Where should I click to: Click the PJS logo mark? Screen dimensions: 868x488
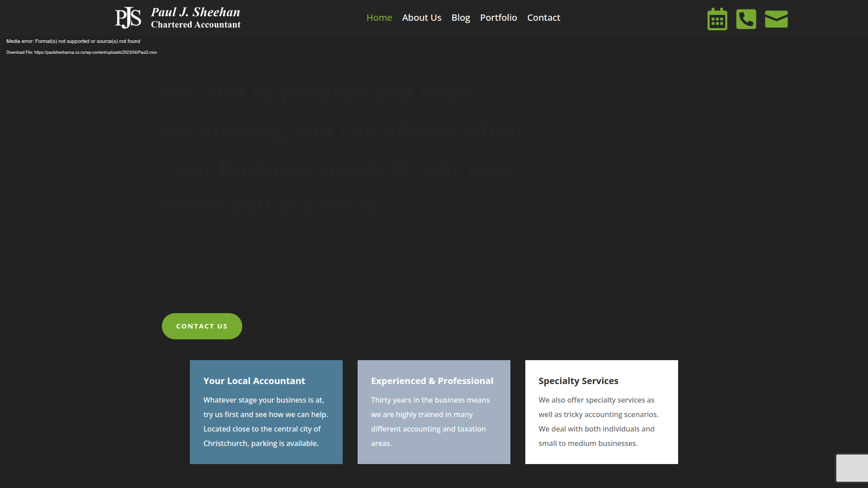(128, 18)
